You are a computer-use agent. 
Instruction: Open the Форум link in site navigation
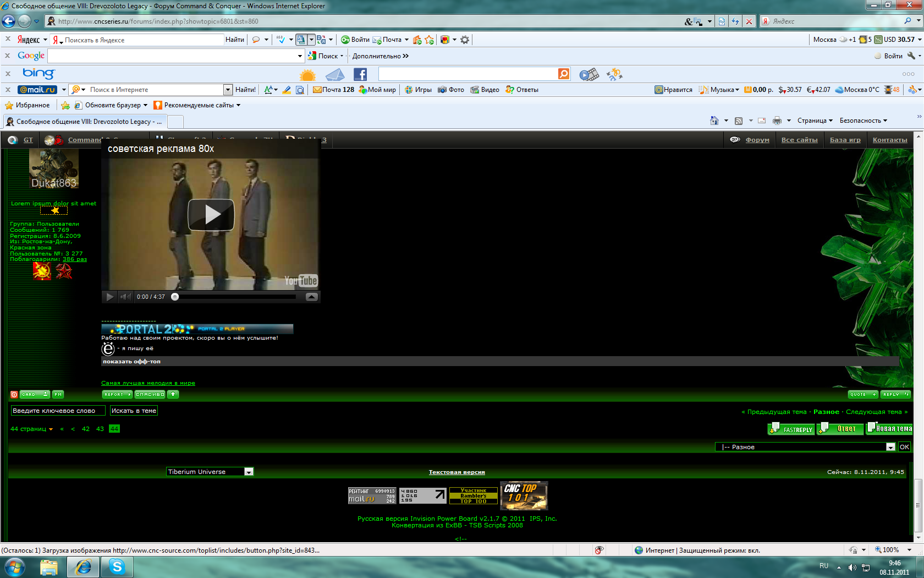[757, 140]
